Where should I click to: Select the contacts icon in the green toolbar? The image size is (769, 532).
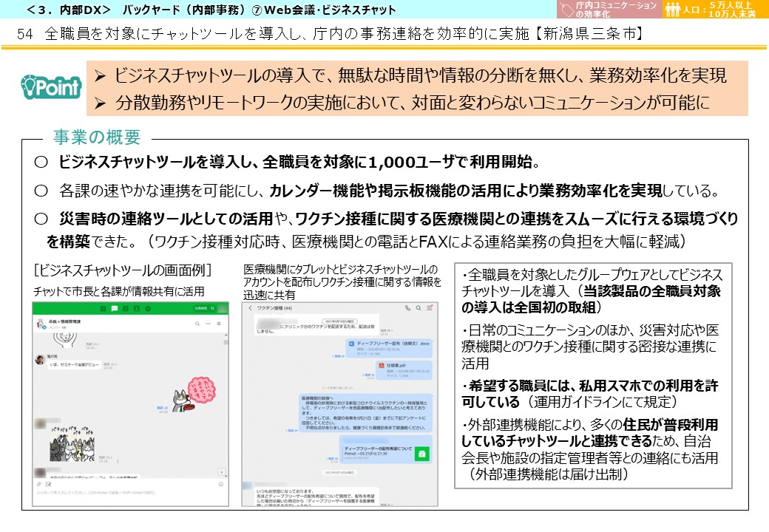click(138, 309)
